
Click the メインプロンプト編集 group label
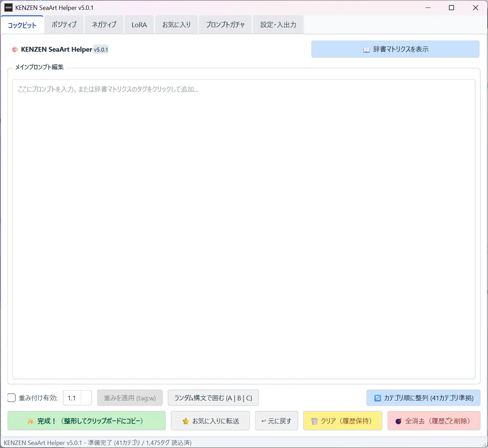pos(39,67)
